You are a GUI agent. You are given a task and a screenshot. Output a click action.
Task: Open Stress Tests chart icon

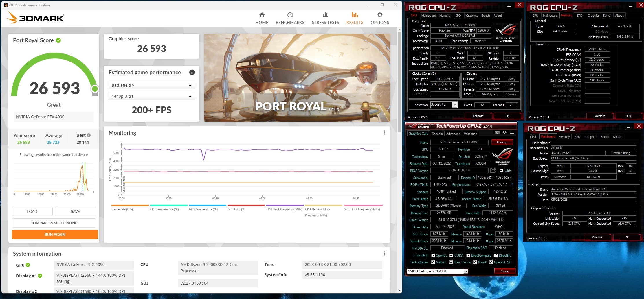[x=325, y=15]
